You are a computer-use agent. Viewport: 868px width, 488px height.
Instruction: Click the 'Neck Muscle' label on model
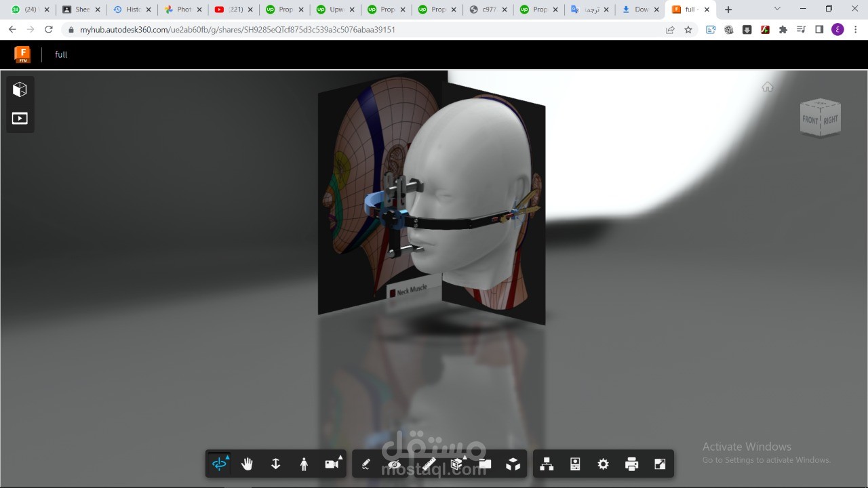(412, 289)
